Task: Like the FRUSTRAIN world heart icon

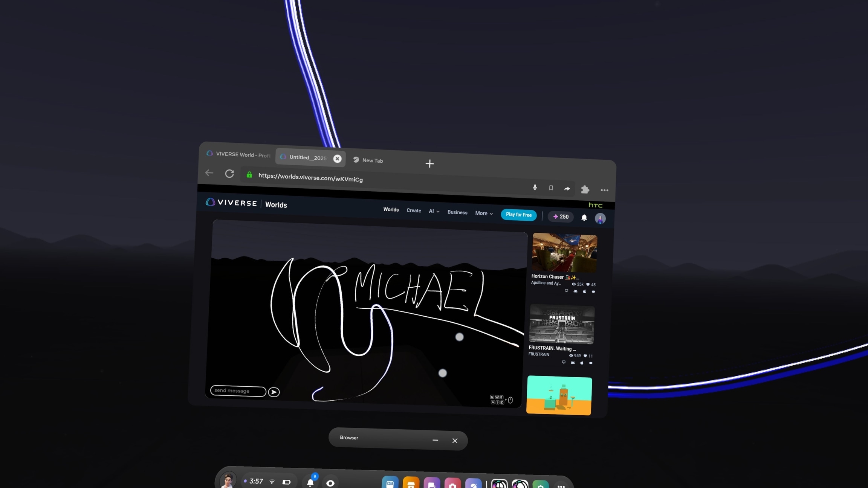Action: click(x=586, y=356)
